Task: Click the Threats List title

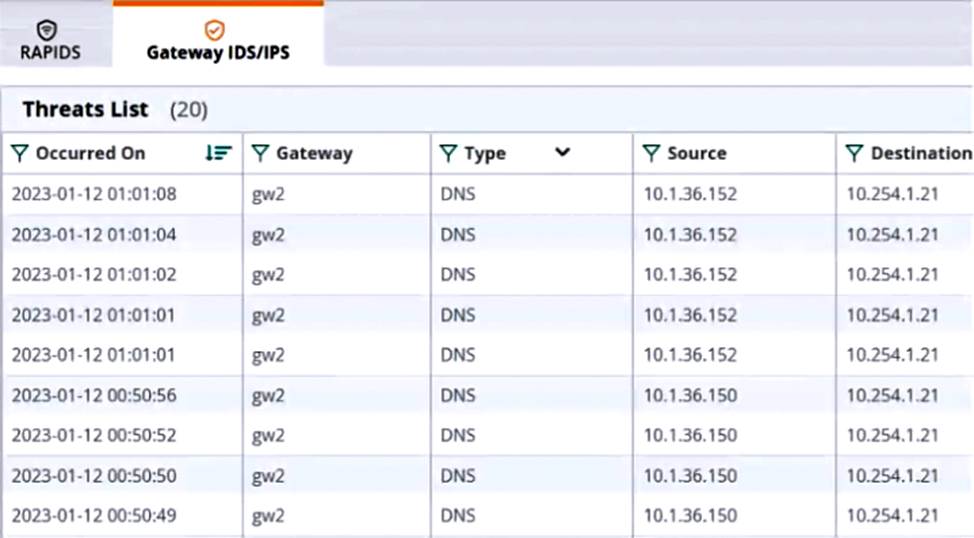Action: 86,109
